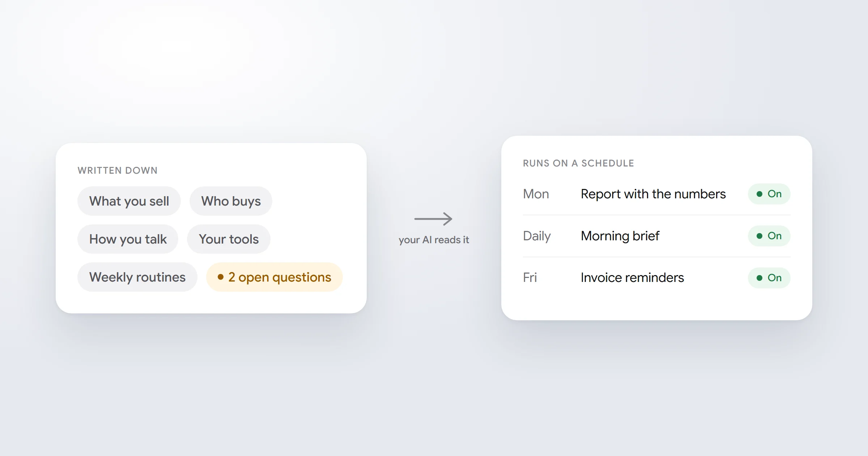Select the "Who buys" chip
This screenshot has width=868, height=456.
231,201
